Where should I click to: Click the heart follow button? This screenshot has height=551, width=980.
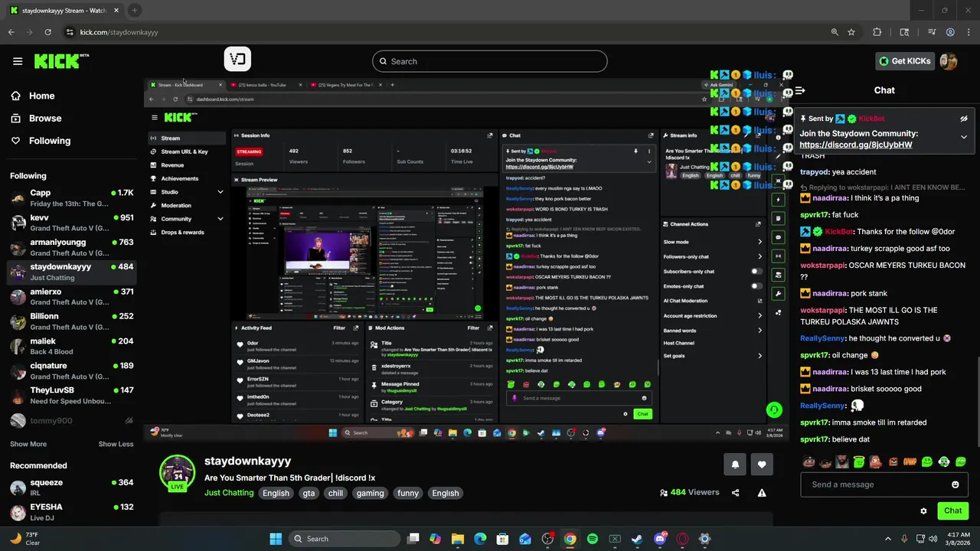coord(762,464)
